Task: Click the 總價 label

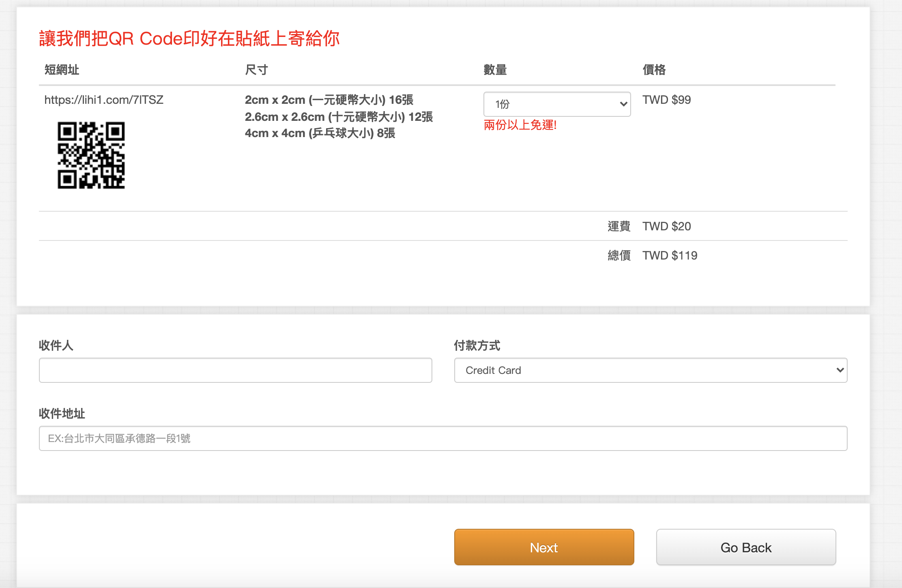Action: (x=619, y=255)
